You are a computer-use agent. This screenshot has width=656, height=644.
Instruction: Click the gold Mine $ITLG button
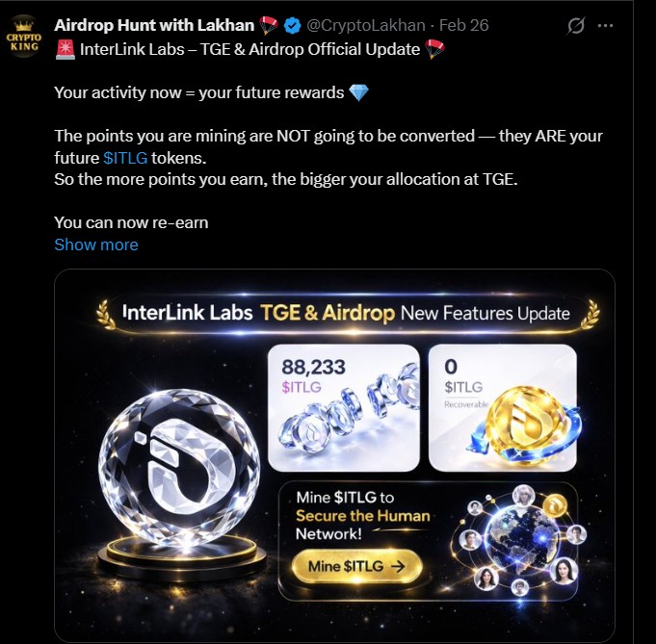pyautogui.click(x=356, y=566)
